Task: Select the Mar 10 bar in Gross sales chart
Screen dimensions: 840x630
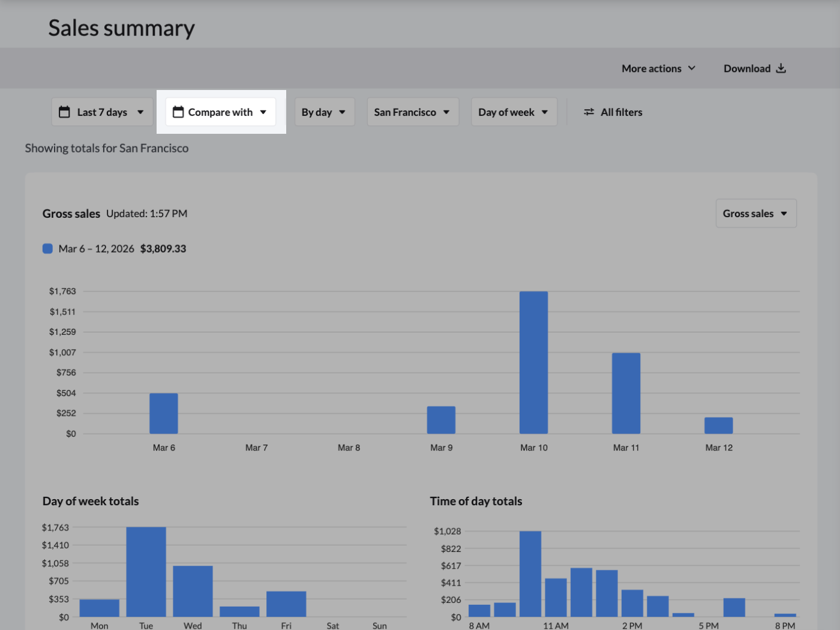Action: pyautogui.click(x=533, y=362)
